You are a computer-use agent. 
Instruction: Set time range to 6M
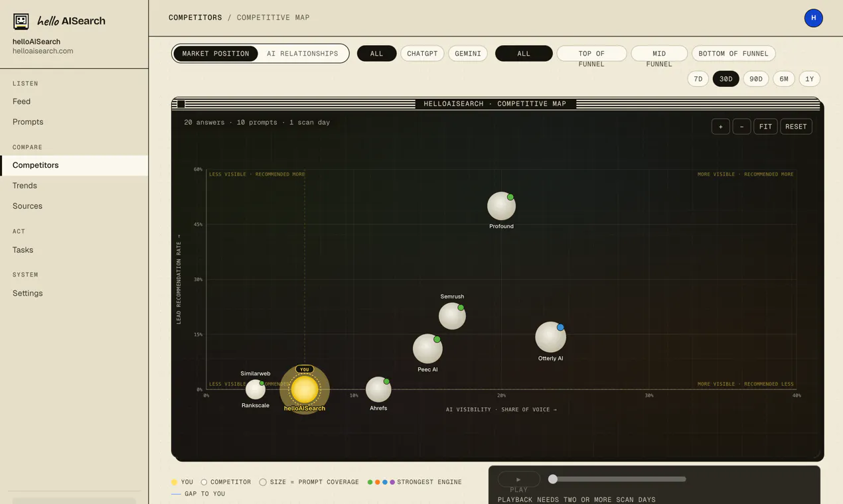784,79
